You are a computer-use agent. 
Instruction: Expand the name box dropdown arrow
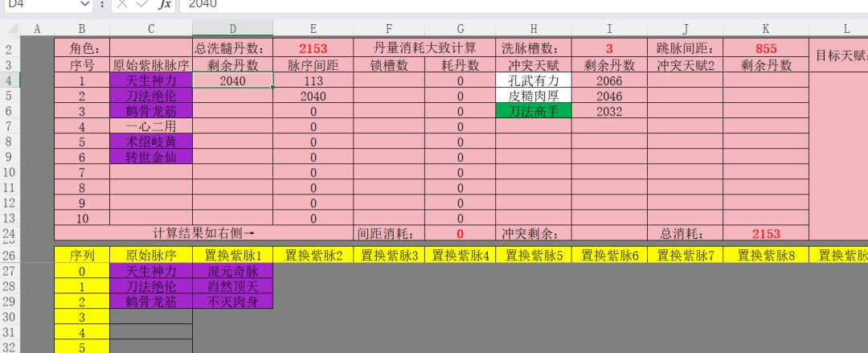click(84, 4)
